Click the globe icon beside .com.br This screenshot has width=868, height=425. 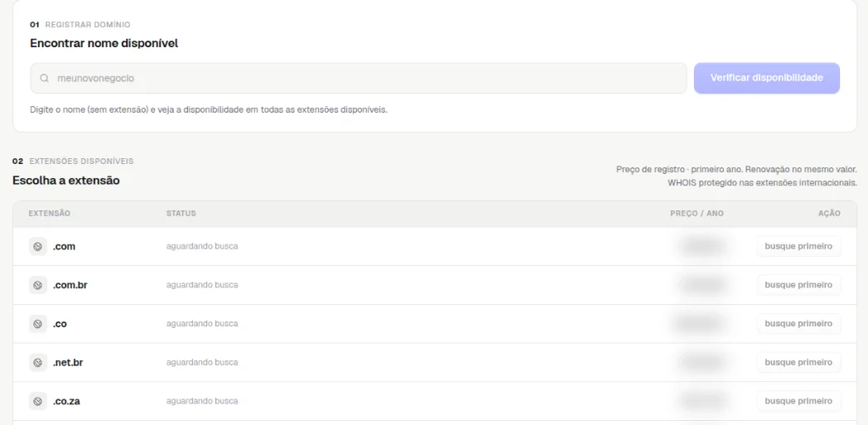click(x=38, y=285)
